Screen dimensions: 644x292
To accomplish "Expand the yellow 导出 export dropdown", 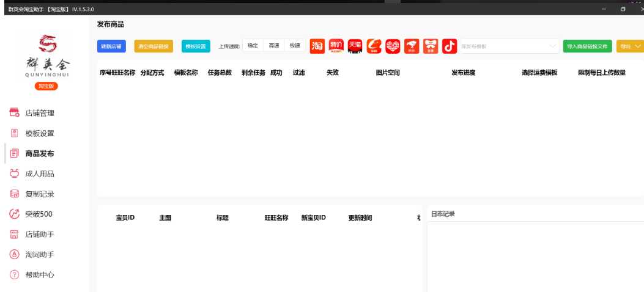I will (x=630, y=46).
